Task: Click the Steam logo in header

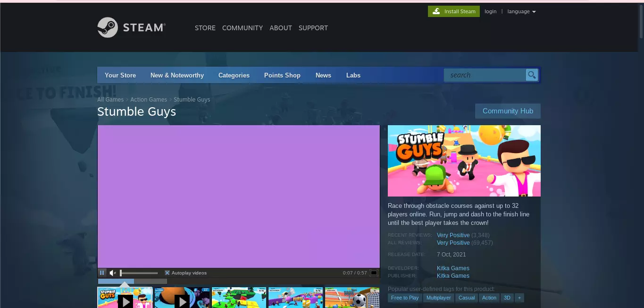Action: 131,27
